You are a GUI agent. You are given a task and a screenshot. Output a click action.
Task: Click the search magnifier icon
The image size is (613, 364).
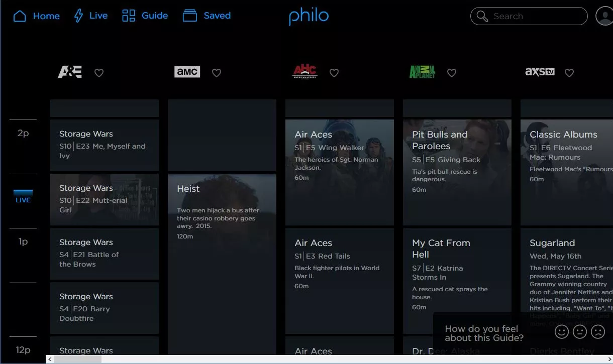click(482, 16)
